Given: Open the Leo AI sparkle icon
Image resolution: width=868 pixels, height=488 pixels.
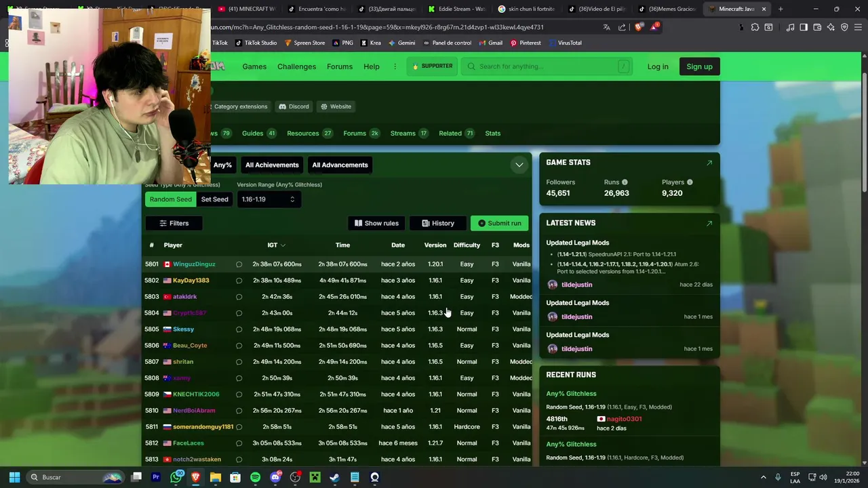Looking at the screenshot, I should coord(831,27).
